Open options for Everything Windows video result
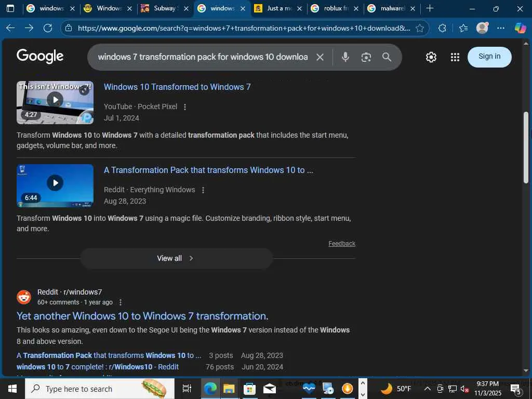The width and height of the screenshot is (532, 399). (x=203, y=190)
